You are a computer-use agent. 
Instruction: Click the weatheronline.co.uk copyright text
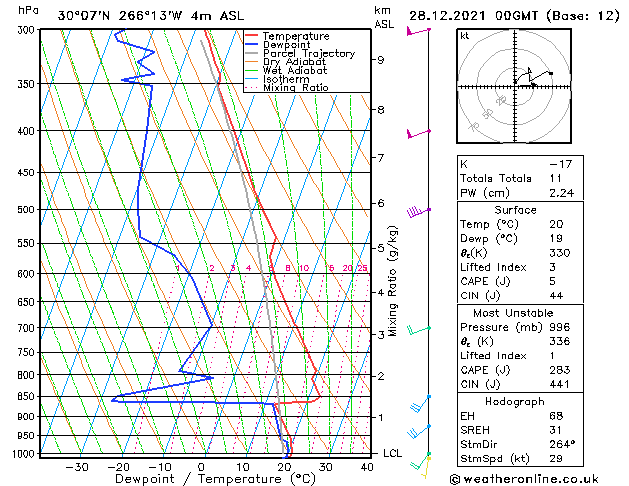pos(524,479)
